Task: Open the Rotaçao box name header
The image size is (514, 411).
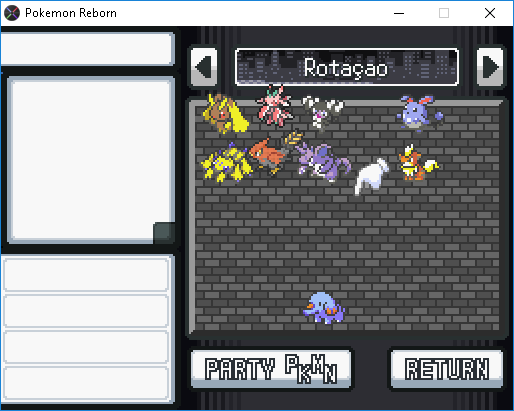Action: click(x=347, y=67)
